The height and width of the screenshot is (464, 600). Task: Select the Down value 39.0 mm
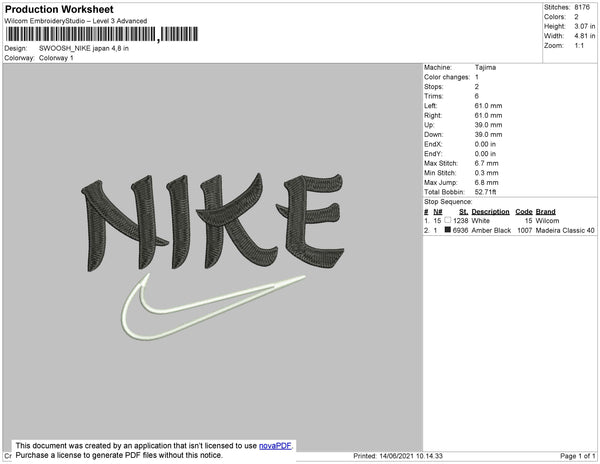coord(488,134)
